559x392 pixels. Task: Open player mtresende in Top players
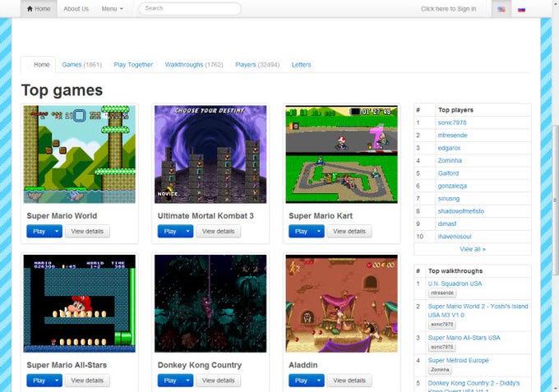tap(452, 135)
